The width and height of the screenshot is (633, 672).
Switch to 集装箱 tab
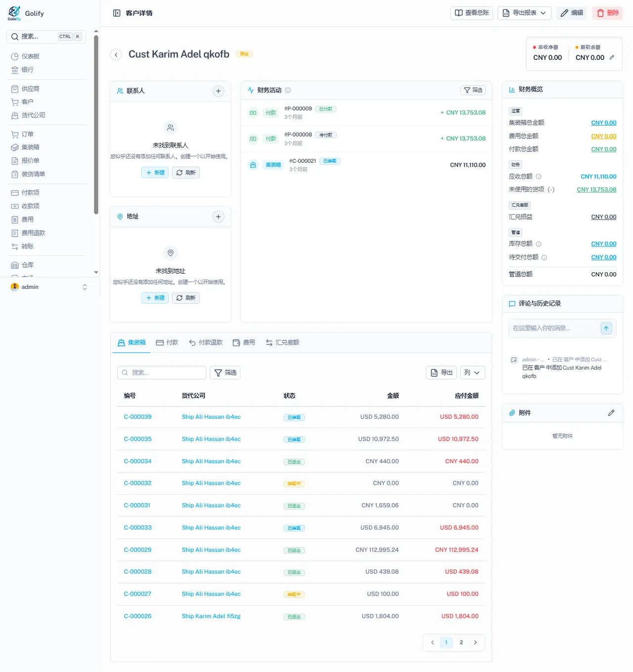tap(132, 342)
